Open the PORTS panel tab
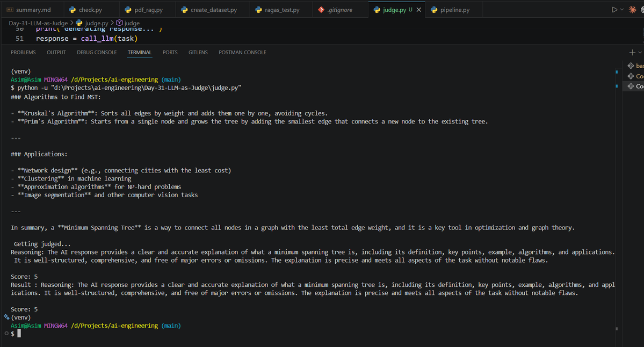The image size is (644, 347). coord(170,53)
